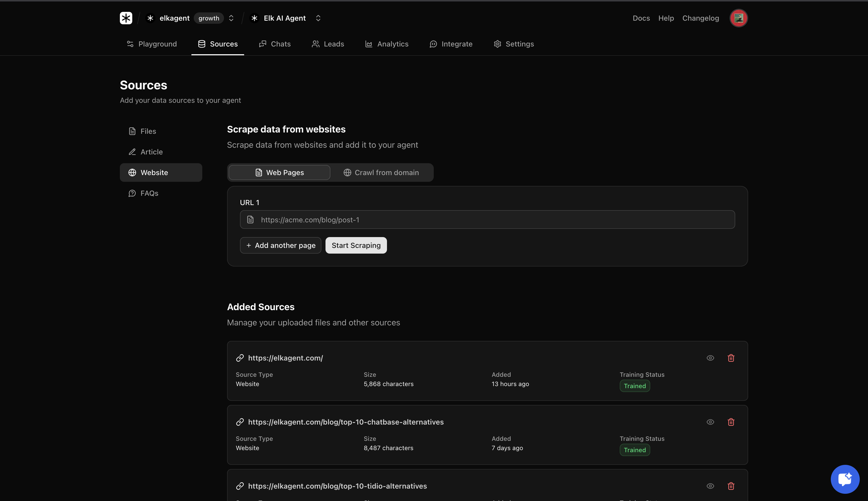
Task: Open the Elk AI Agent switcher chevrons
Action: tap(318, 18)
